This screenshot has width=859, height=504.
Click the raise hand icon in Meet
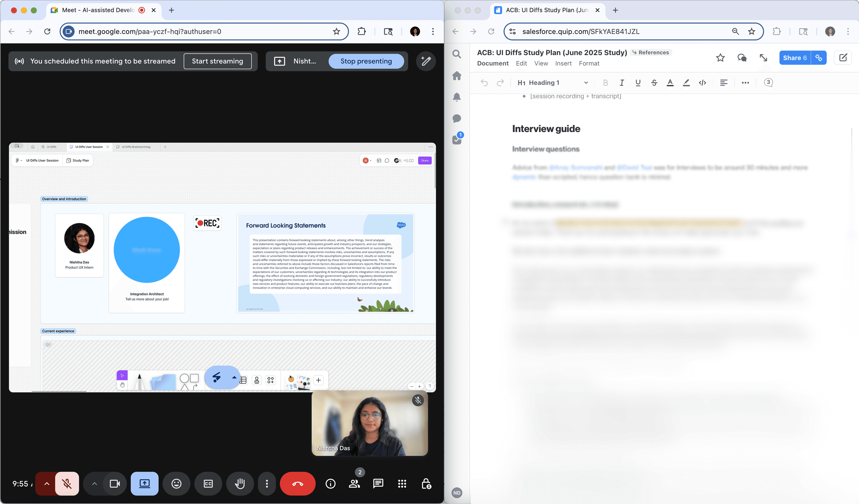240,484
